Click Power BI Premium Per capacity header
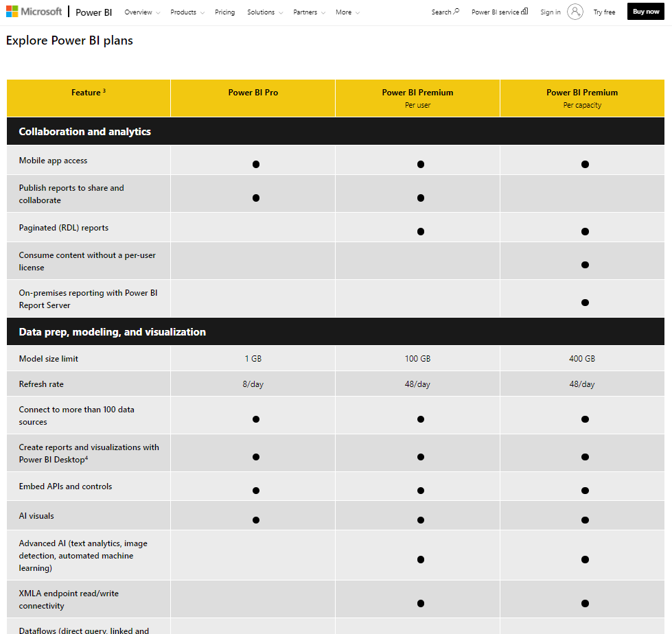The image size is (672, 634). pyautogui.click(x=582, y=98)
